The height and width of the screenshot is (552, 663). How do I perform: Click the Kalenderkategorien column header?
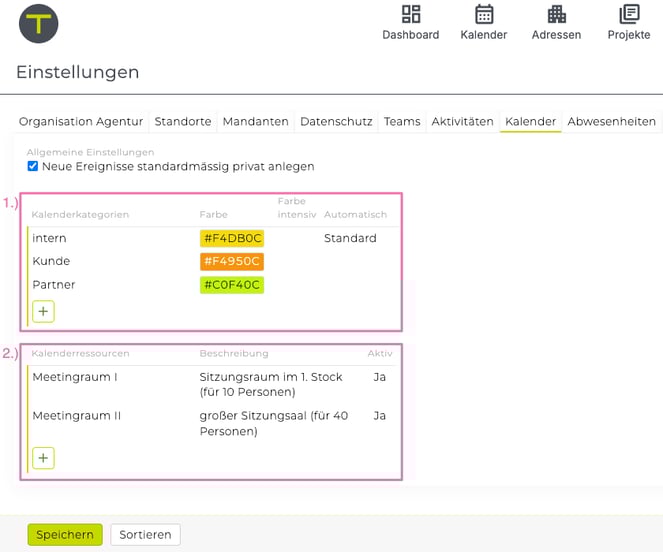[80, 214]
